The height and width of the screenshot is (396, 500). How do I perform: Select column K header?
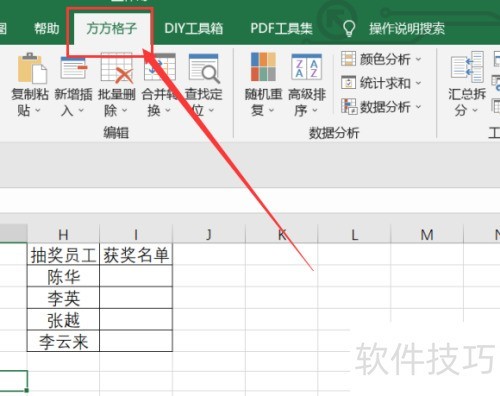[x=281, y=235]
